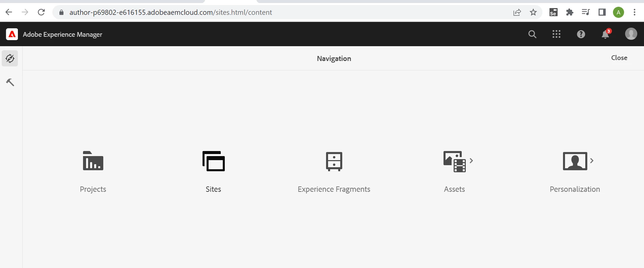Open notifications bell with 3 alerts

(x=606, y=34)
